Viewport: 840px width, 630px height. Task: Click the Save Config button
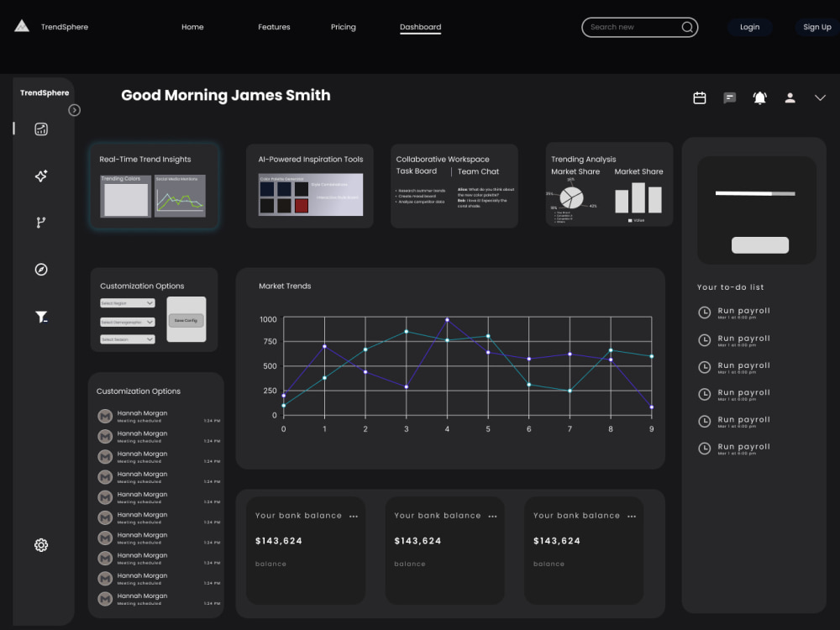pyautogui.click(x=186, y=320)
